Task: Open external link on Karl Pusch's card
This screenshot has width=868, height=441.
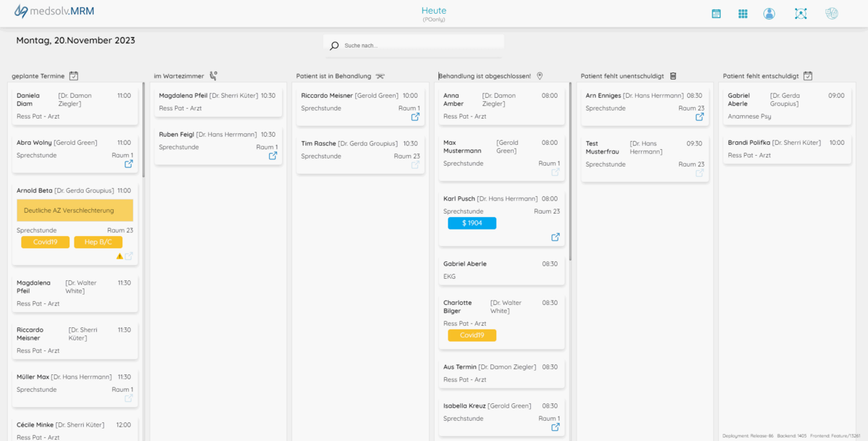Action: click(x=556, y=237)
